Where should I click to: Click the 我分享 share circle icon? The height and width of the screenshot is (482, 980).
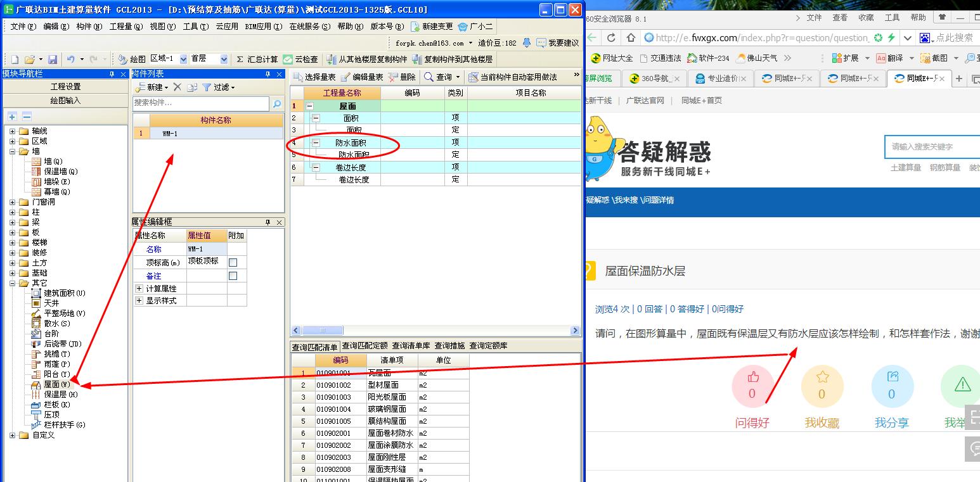coord(892,386)
